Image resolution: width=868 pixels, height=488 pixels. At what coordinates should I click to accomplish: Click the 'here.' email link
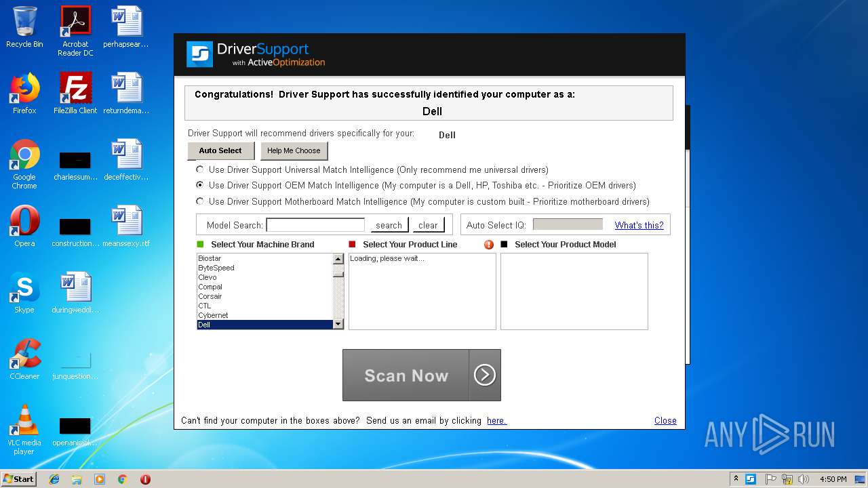(496, 421)
